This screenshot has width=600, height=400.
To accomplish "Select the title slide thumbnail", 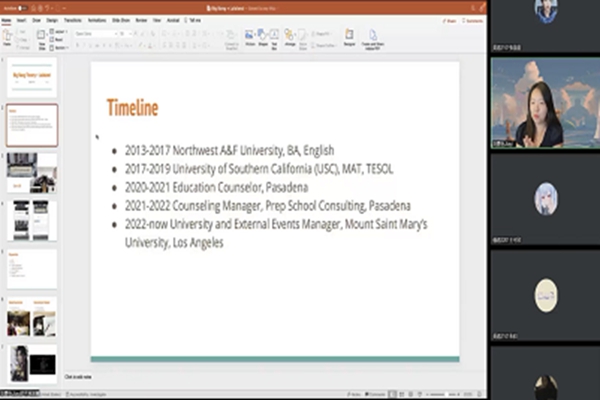I will tap(32, 78).
